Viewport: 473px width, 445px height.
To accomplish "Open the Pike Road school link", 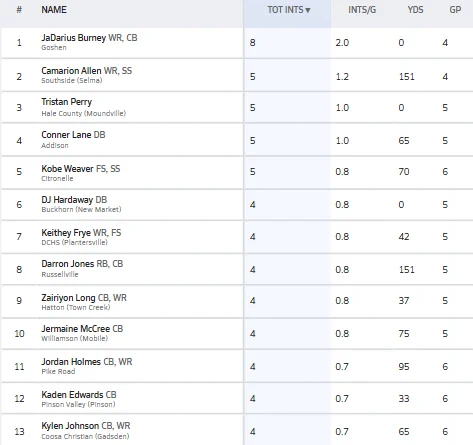I will tap(58, 371).
